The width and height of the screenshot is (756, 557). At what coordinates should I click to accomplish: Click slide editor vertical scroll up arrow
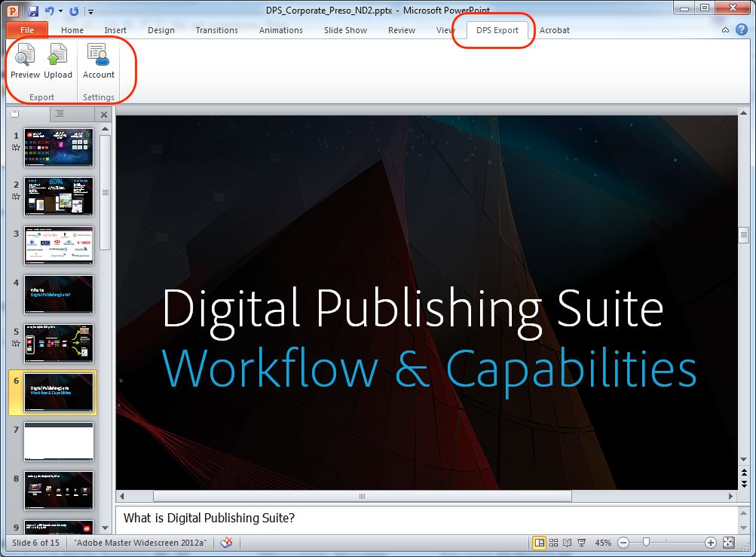click(x=743, y=113)
